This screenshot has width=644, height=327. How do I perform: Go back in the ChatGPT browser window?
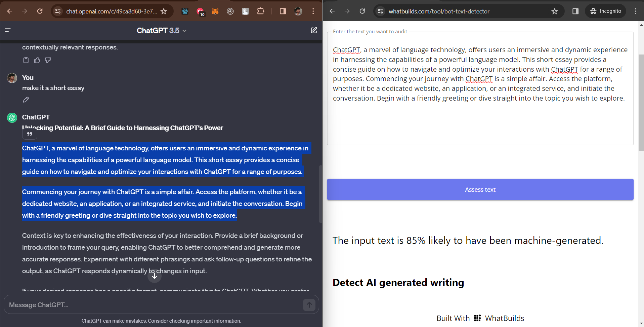(10, 11)
